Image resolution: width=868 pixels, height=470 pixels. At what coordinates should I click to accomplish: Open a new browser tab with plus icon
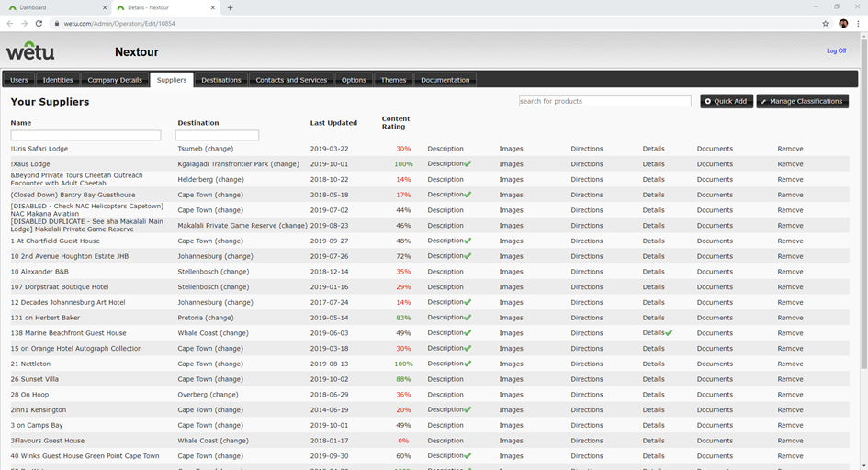(230, 7)
